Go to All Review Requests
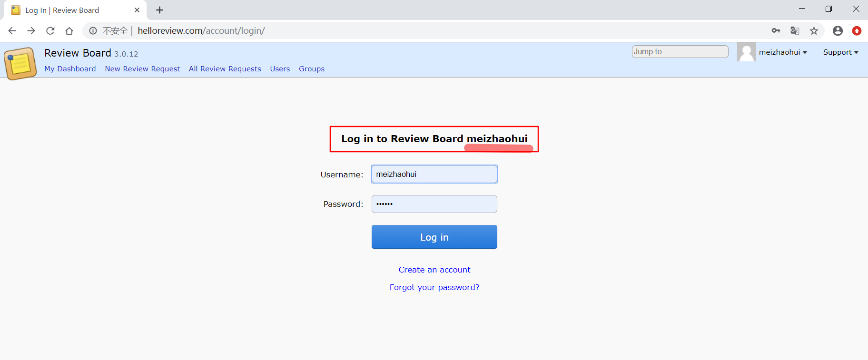The height and width of the screenshot is (360, 868). (x=225, y=69)
